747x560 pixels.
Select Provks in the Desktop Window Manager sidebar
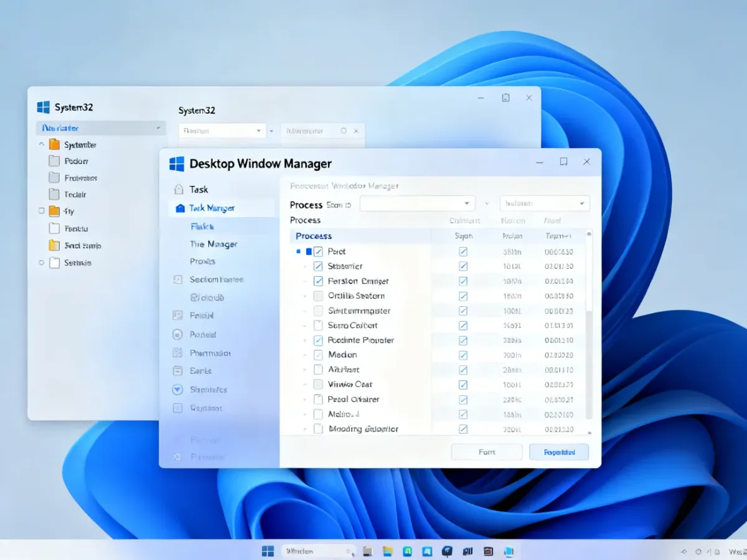[202, 261]
